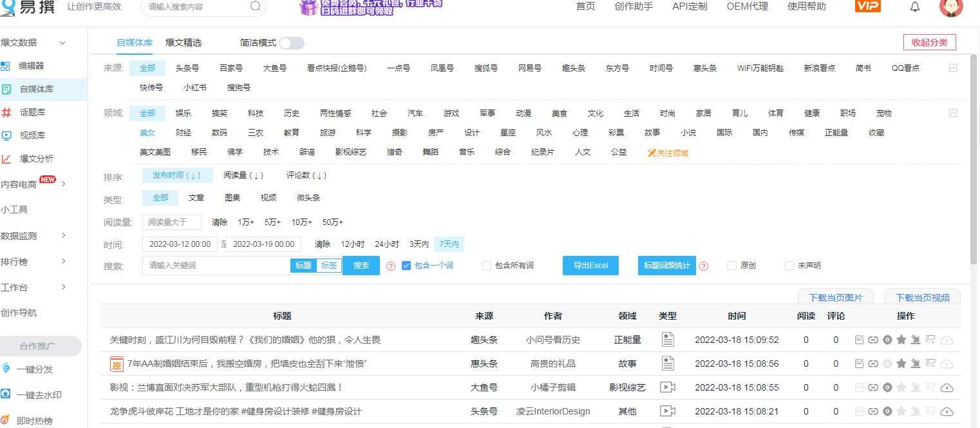Open the start date picker 2022-03-12
The width and height of the screenshot is (980, 428).
180,244
